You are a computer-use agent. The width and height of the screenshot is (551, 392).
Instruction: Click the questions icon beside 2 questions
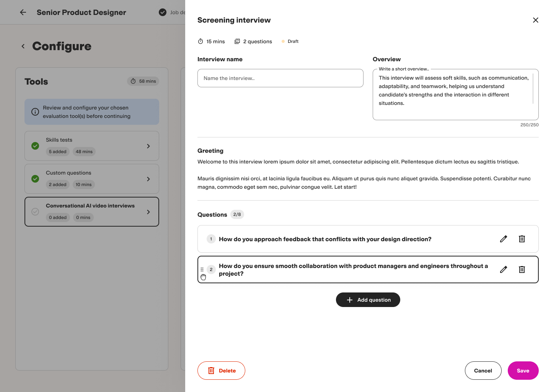[x=237, y=41]
